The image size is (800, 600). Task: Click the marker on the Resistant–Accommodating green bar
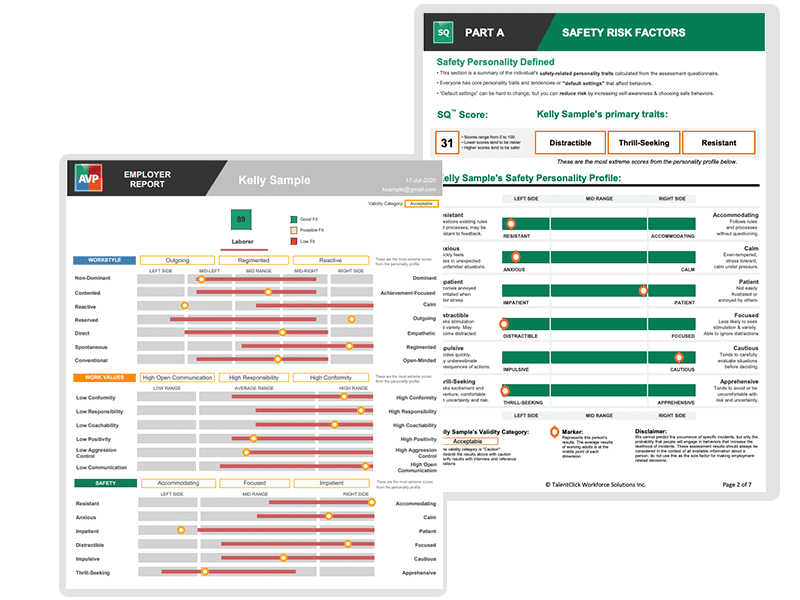[511, 223]
